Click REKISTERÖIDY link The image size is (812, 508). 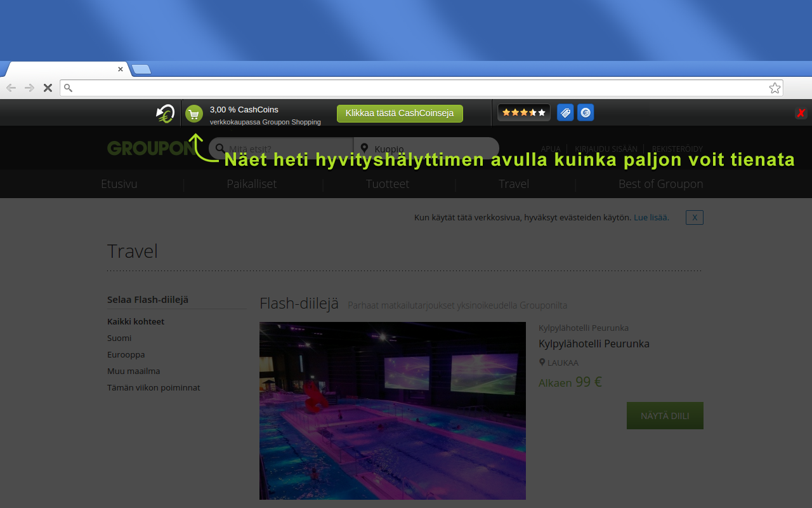point(678,149)
